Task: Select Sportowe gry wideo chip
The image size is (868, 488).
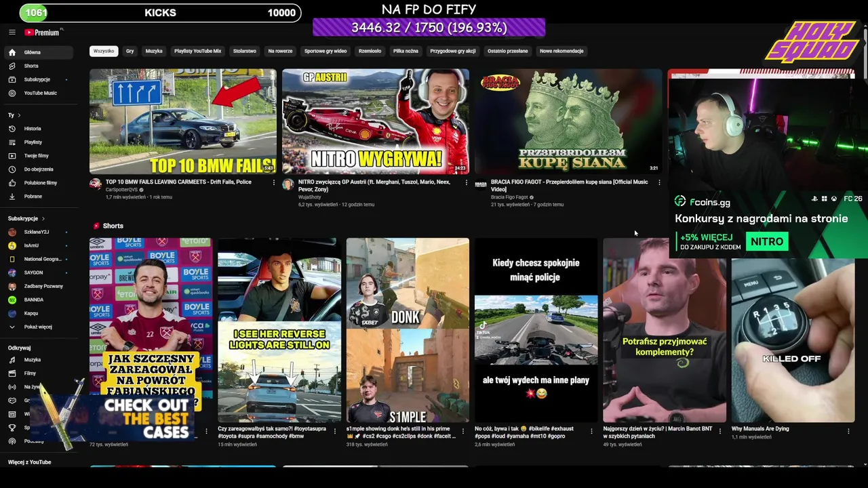Action: (x=325, y=51)
